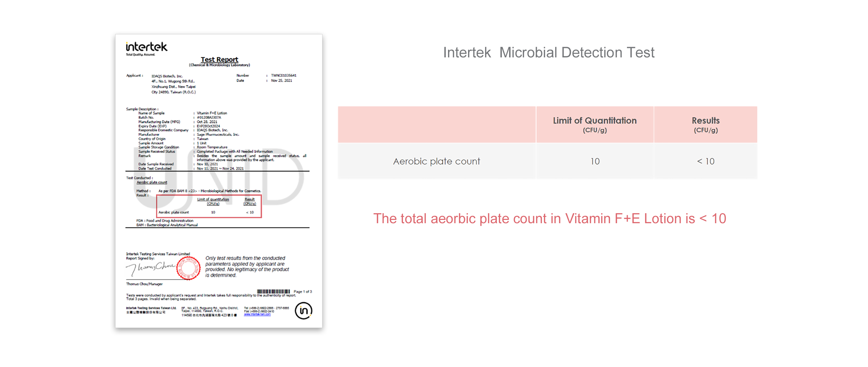Viewport: 868px width, 367px height.
Task: Click the www.intertek-twn.com link
Action: pyautogui.click(x=257, y=315)
